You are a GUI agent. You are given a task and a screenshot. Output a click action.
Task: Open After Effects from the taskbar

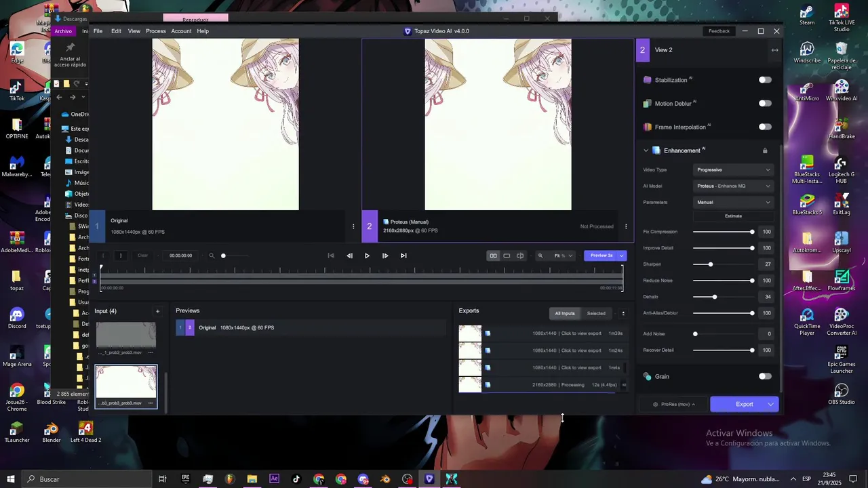[274, 479]
